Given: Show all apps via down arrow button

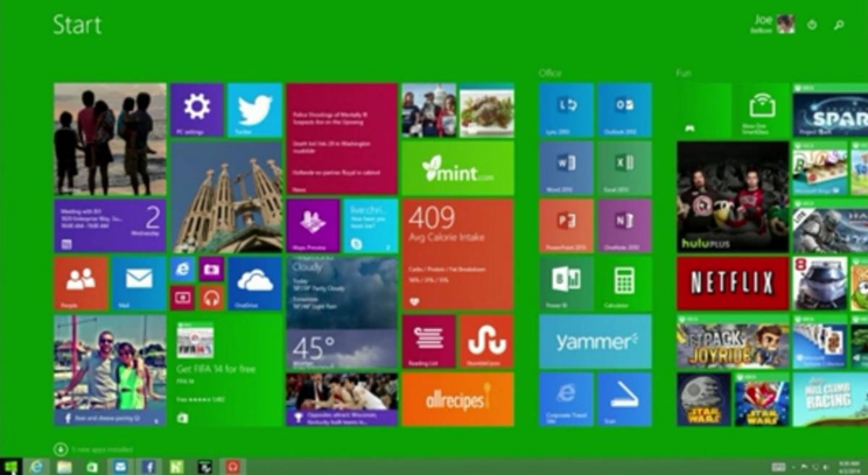Looking at the screenshot, I should coord(60,449).
